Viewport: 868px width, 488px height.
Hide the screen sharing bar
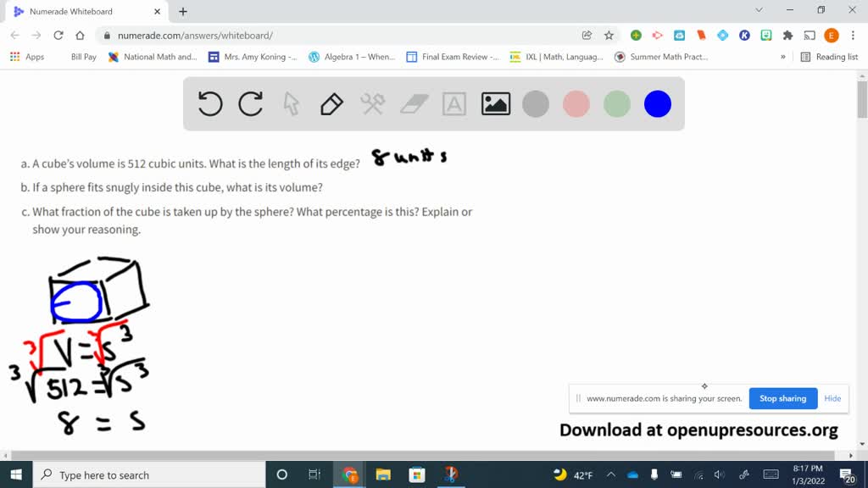[x=832, y=398]
